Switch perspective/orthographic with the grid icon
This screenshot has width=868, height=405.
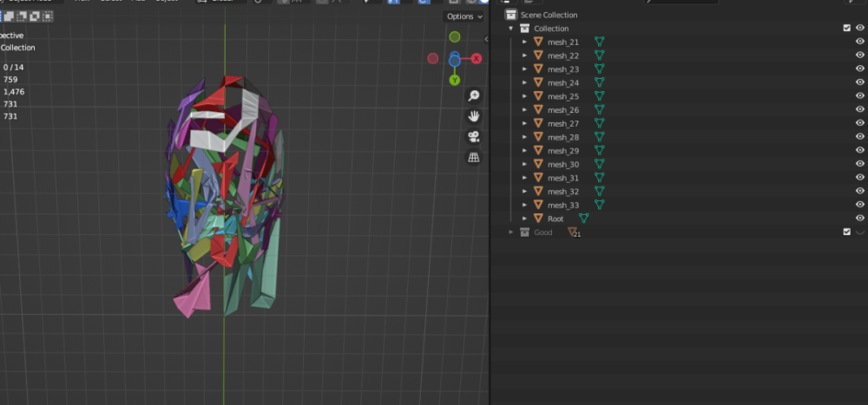pos(474,158)
